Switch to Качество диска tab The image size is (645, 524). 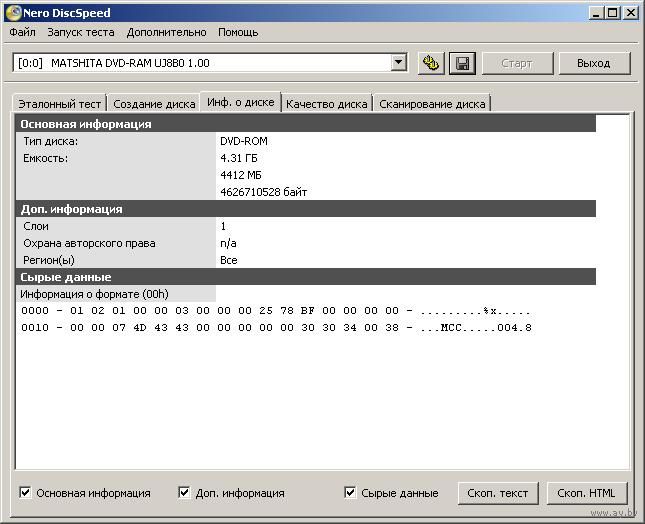point(327,104)
